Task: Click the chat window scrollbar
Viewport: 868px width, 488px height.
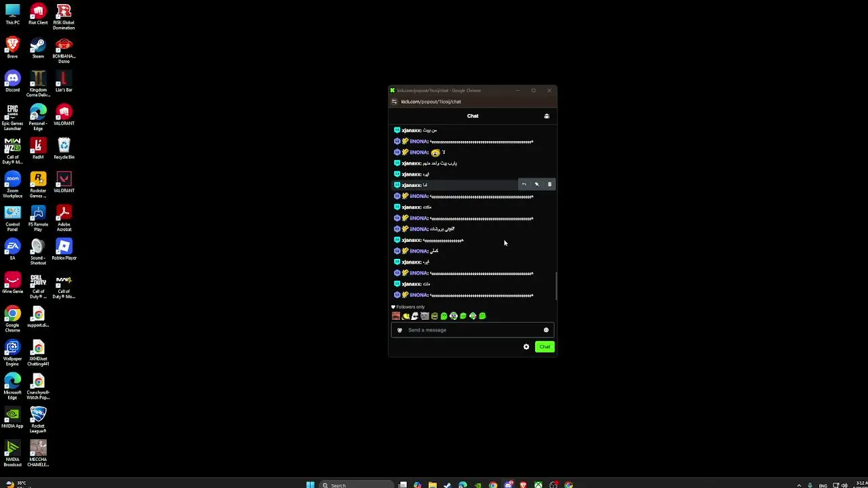Action: [x=556, y=285]
